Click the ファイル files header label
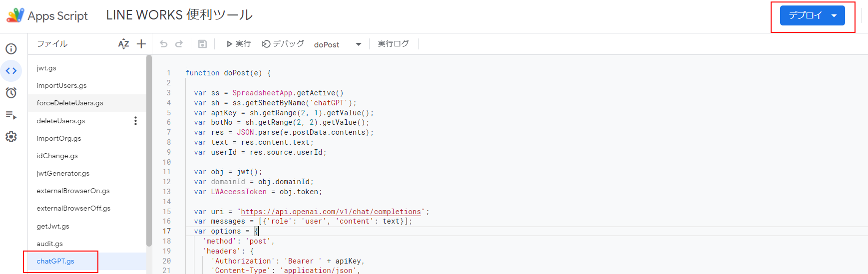 [52, 44]
